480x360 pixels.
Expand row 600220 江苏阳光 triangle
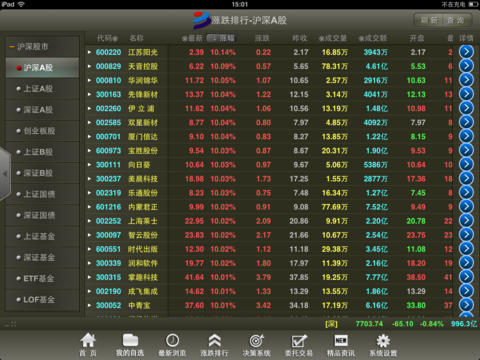[89, 52]
